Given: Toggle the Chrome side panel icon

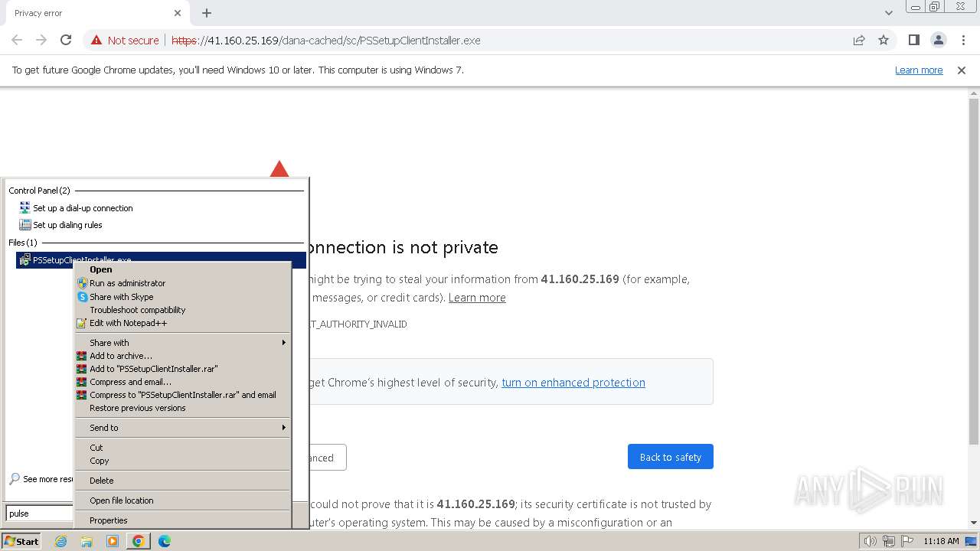Looking at the screenshot, I should (913, 40).
